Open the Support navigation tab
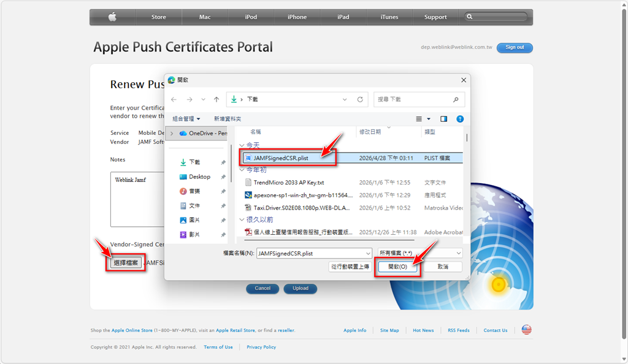Image resolution: width=628 pixels, height=364 pixels. [435, 17]
